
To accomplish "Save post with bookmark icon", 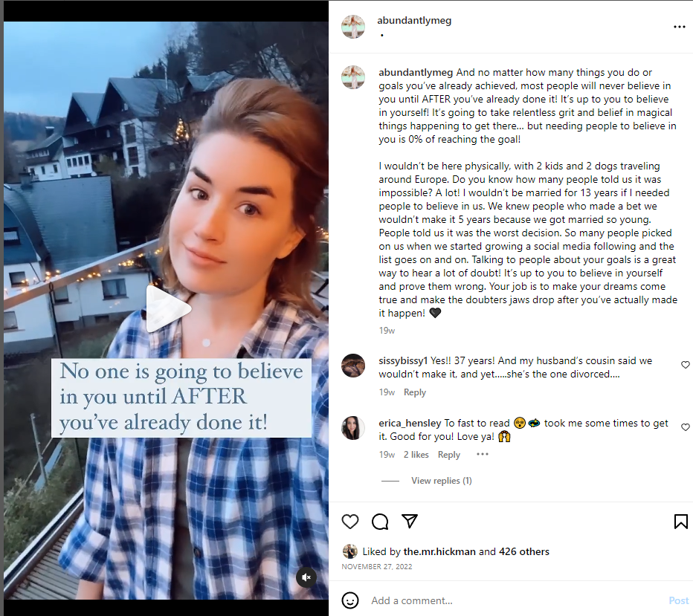I will [680, 522].
